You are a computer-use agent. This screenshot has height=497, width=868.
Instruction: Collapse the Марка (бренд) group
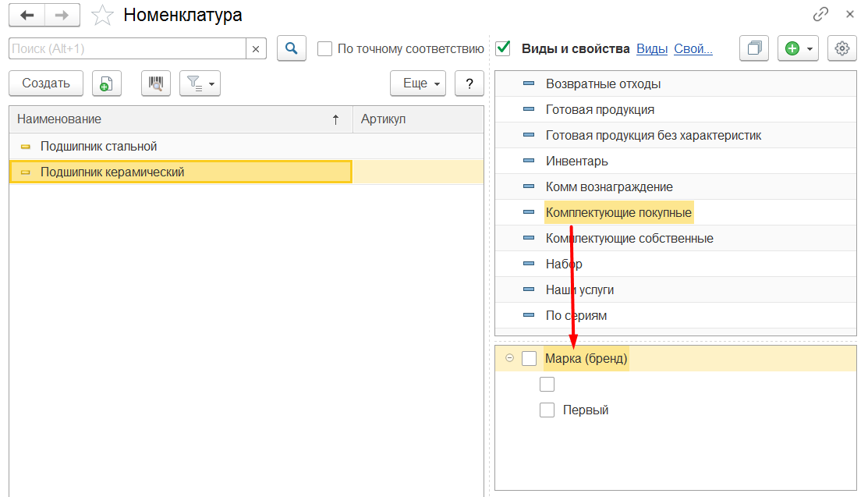point(509,358)
